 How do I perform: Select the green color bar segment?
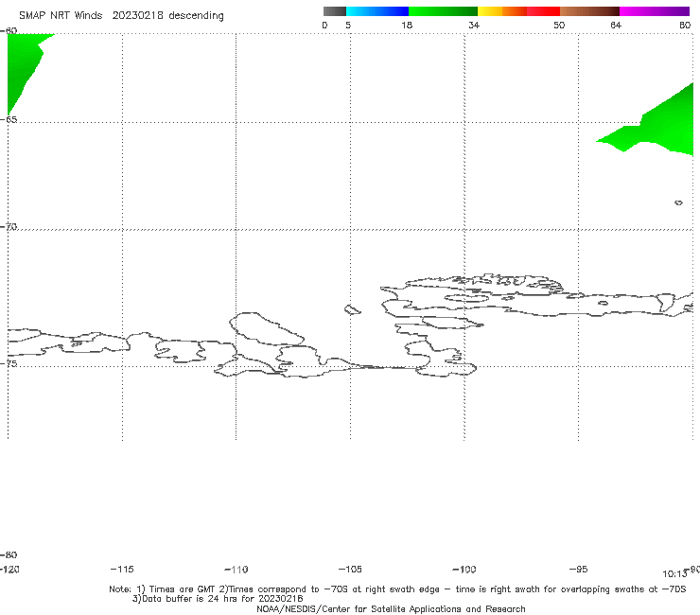[x=443, y=11]
